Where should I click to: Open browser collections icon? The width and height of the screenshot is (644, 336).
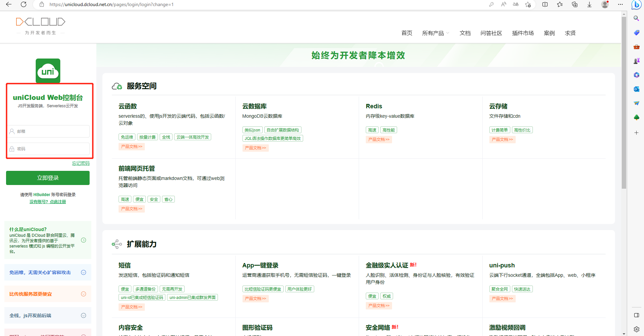(x=575, y=4)
